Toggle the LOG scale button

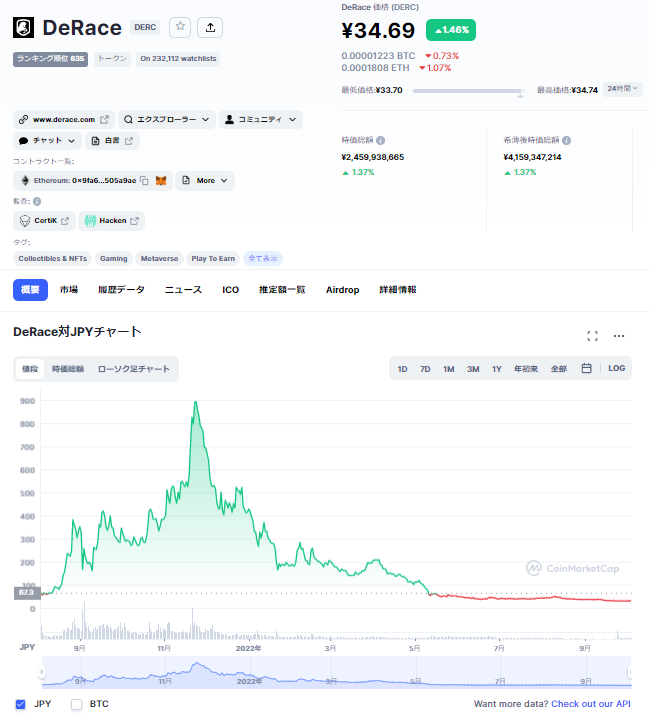tap(617, 368)
